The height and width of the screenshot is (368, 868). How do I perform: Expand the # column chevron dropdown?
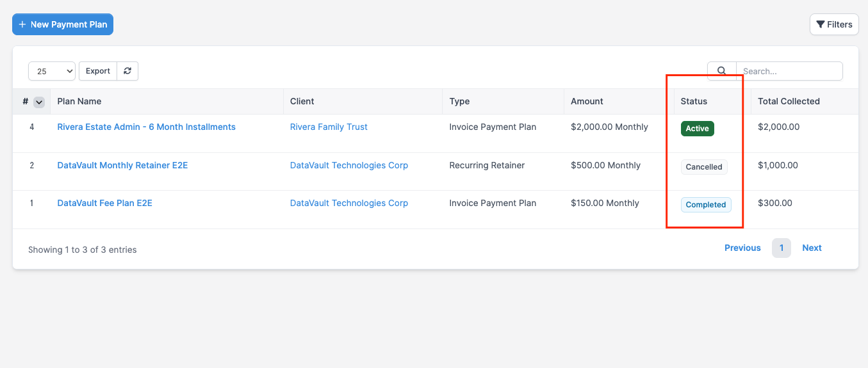[39, 102]
